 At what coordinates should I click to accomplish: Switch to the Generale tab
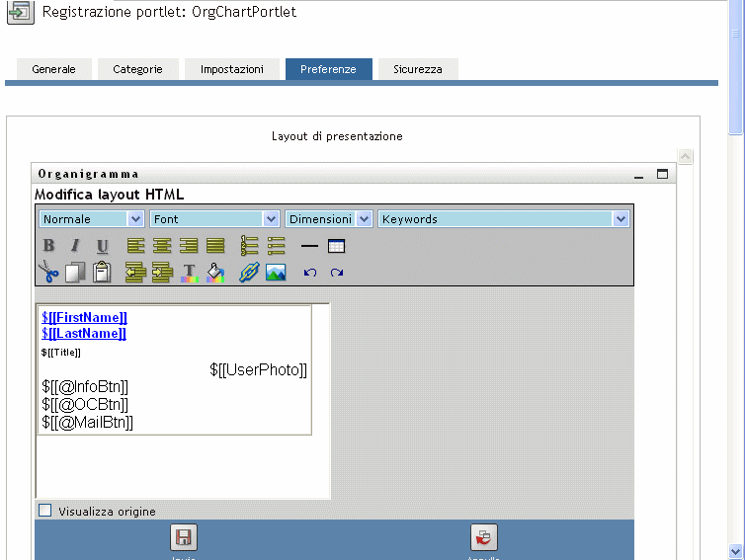[x=53, y=69]
